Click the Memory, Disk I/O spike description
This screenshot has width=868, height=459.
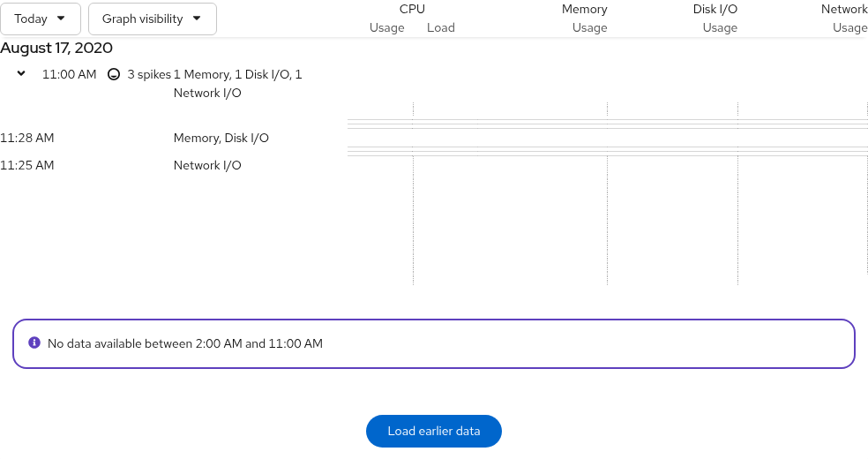pos(221,138)
